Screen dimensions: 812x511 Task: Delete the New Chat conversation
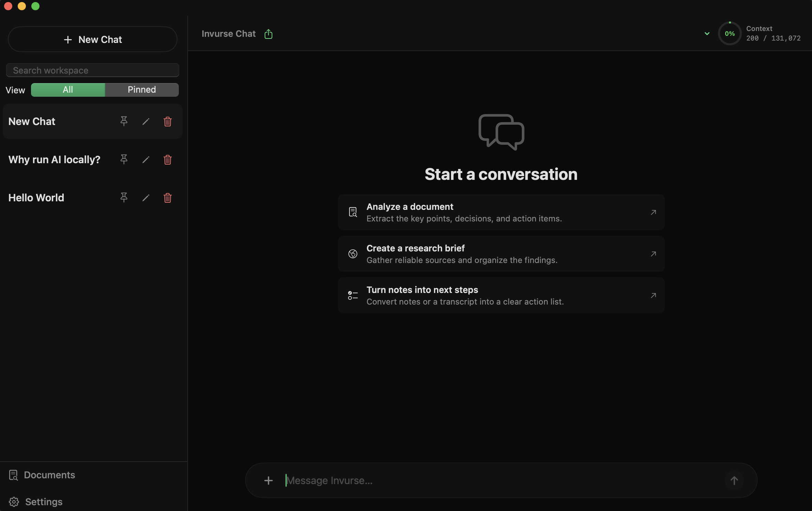click(168, 122)
